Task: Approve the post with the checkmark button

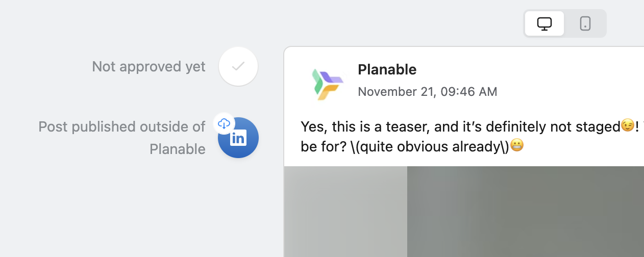Action: 238,66
